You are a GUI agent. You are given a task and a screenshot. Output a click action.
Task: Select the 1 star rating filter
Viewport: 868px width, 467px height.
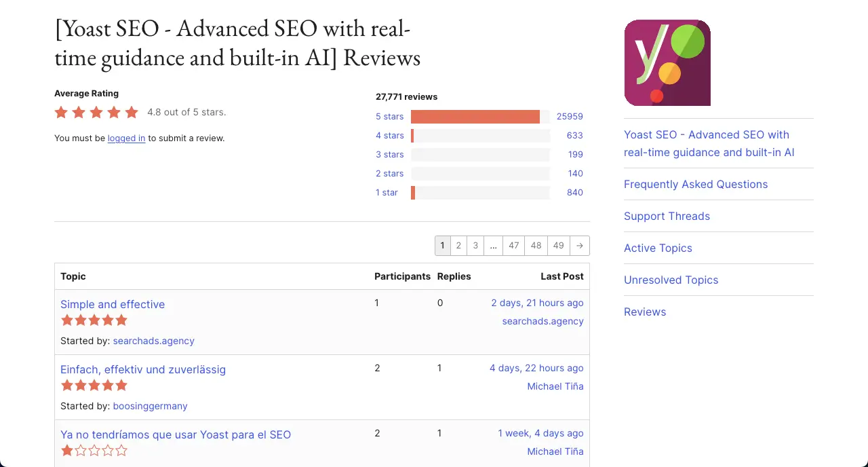[x=387, y=192]
